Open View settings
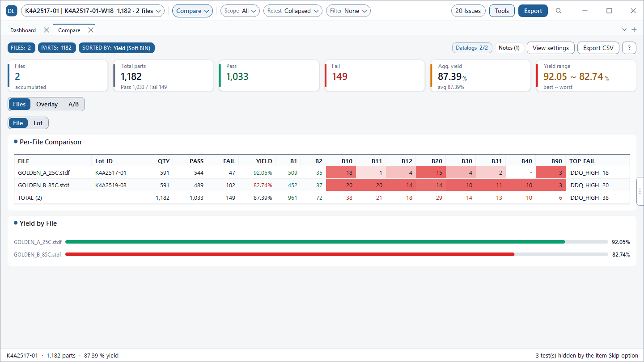Image resolution: width=644 pixels, height=362 pixels. point(551,48)
